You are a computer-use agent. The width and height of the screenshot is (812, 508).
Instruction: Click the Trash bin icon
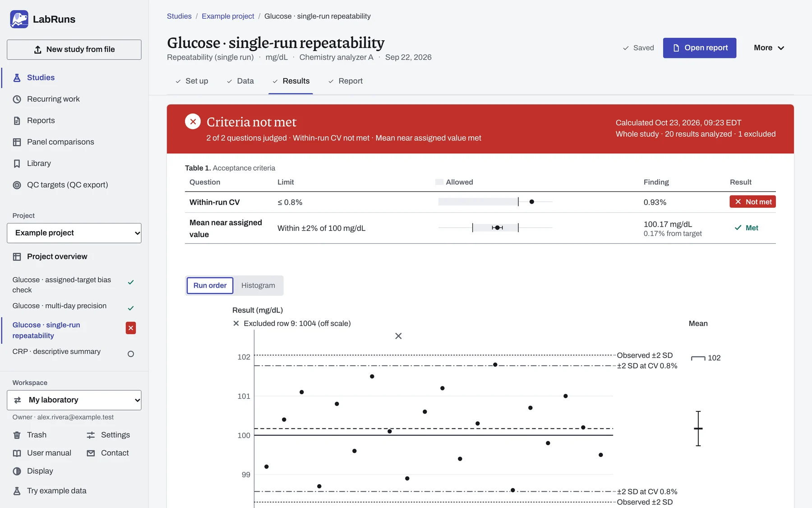[17, 435]
